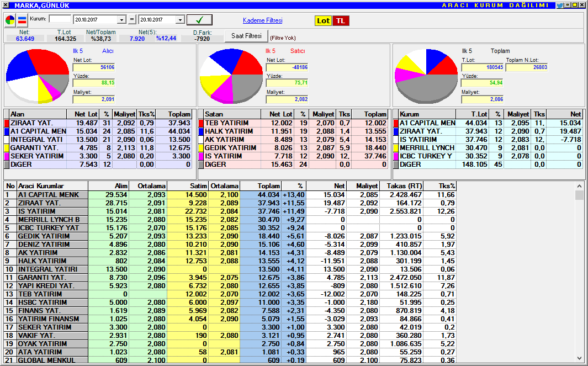Click blue swatch beside HALK YATIRIM seller row

[201, 131]
